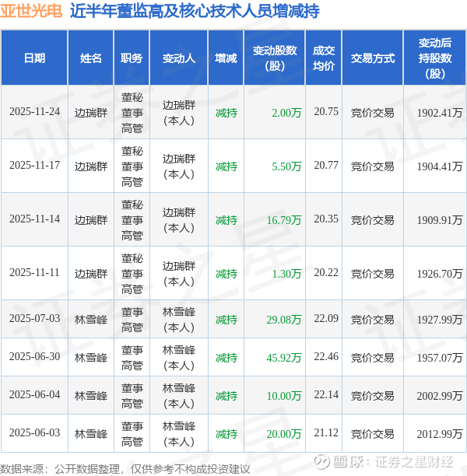This screenshot has height=476, width=467.
Task: Click the share change value 20.00万
Action: pos(284,435)
